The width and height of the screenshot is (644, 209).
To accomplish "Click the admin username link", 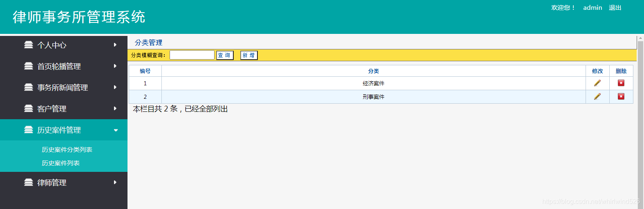I will (593, 7).
